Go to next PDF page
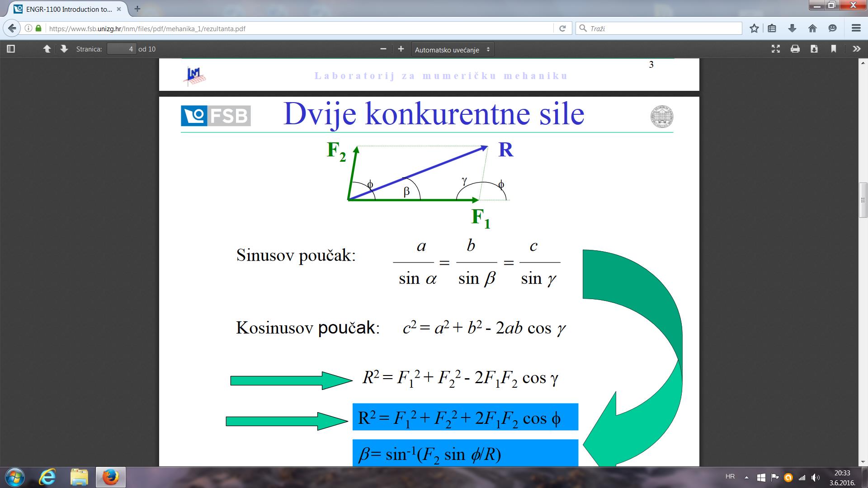Image resolution: width=868 pixels, height=488 pixels. [64, 49]
